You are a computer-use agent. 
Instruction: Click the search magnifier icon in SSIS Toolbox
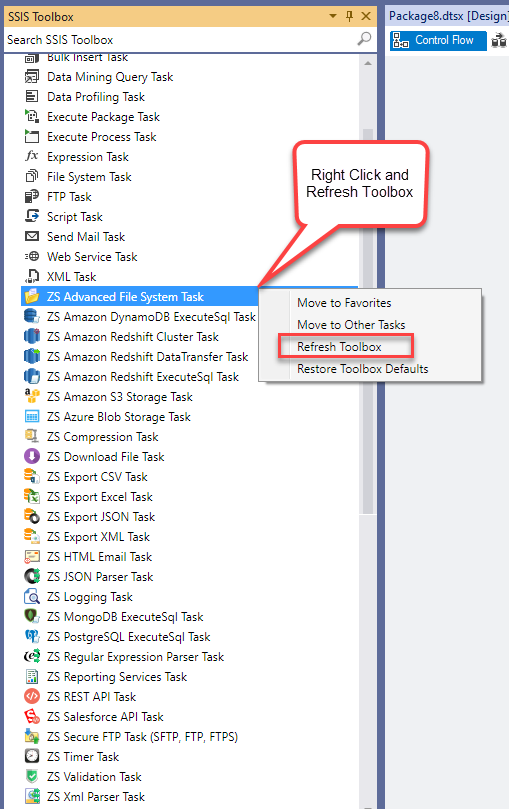coord(364,39)
